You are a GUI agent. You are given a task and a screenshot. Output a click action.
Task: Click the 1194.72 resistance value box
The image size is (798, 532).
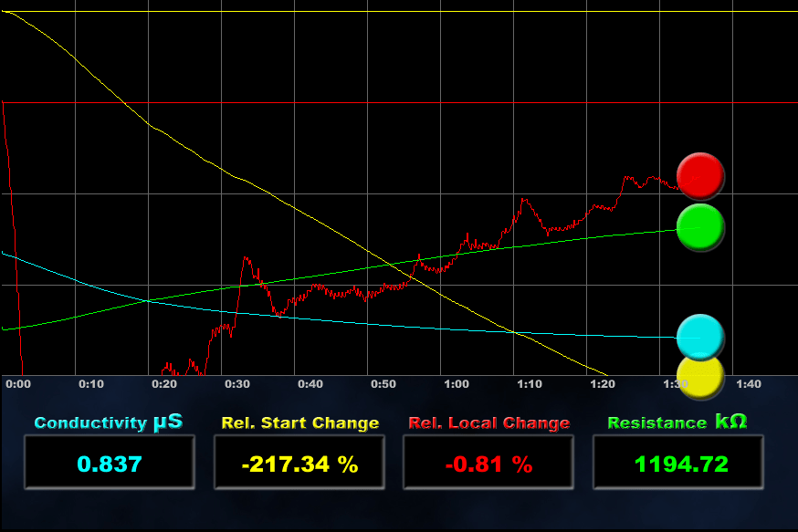[678, 463]
